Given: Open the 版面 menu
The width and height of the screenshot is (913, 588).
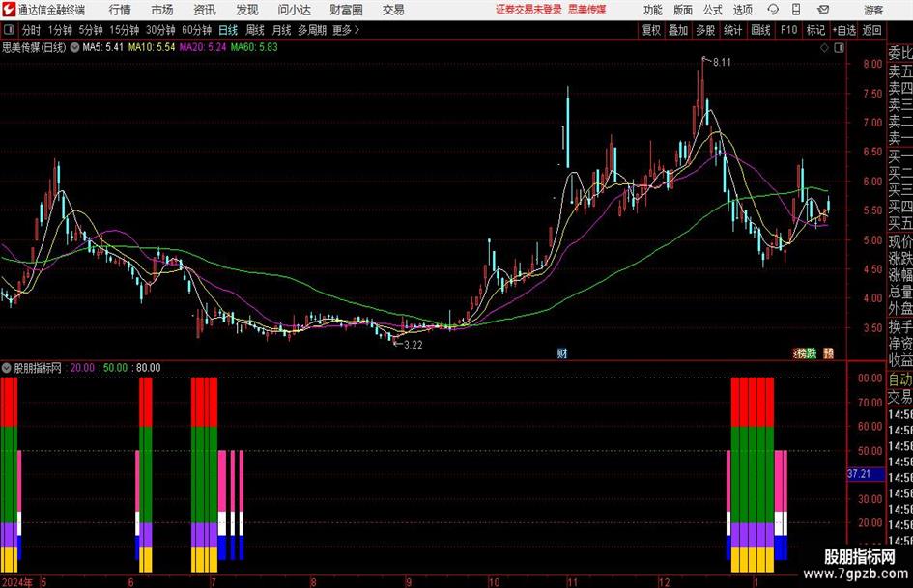Looking at the screenshot, I should click(682, 10).
